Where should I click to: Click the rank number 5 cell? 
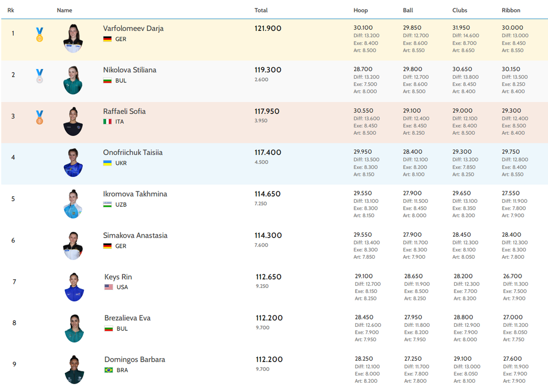coord(13,199)
